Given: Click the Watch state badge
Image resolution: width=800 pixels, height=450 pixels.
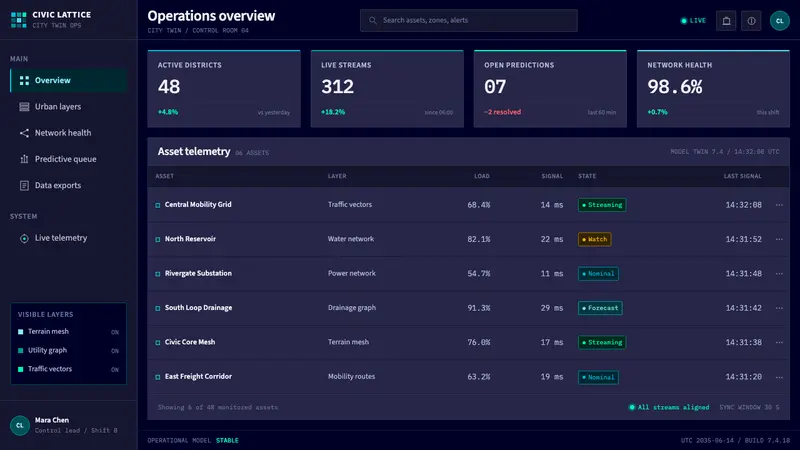Looking at the screenshot, I should [x=594, y=239].
